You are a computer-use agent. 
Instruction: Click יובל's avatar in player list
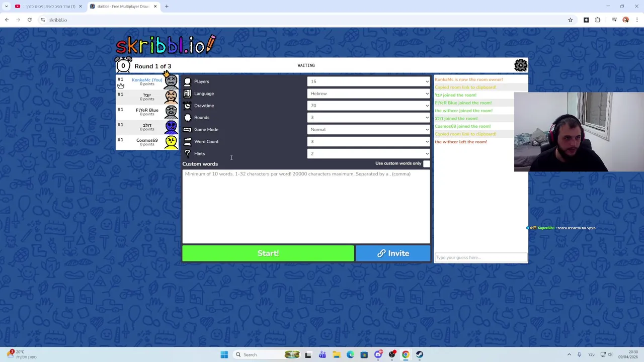tap(171, 97)
